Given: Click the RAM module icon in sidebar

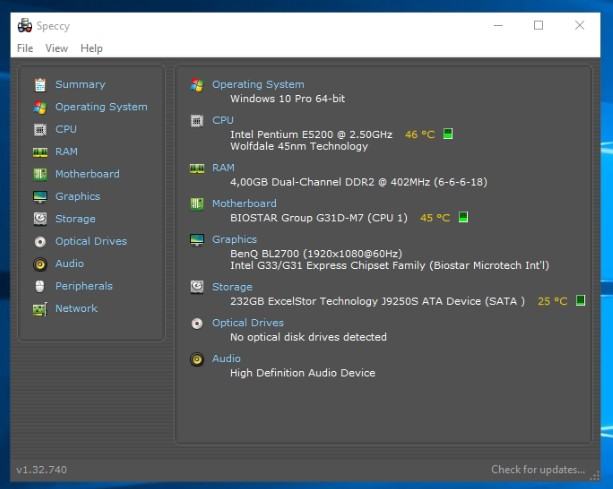Looking at the screenshot, I should point(40,152).
